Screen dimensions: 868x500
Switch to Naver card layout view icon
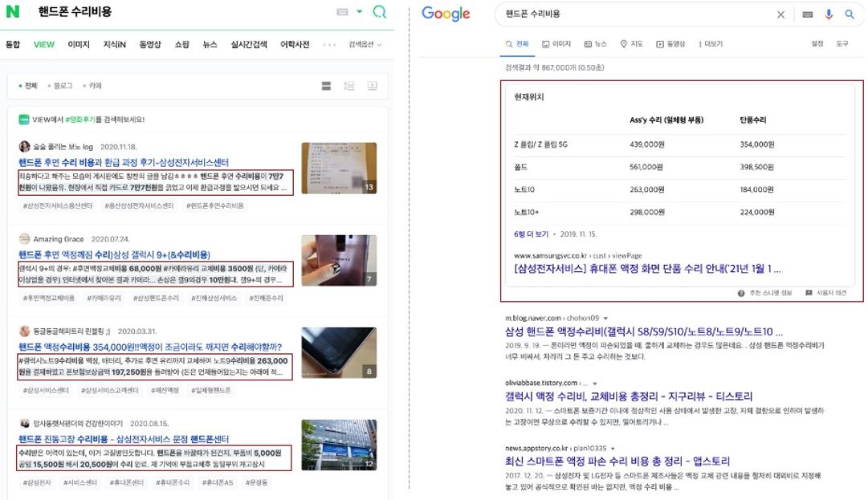[326, 86]
